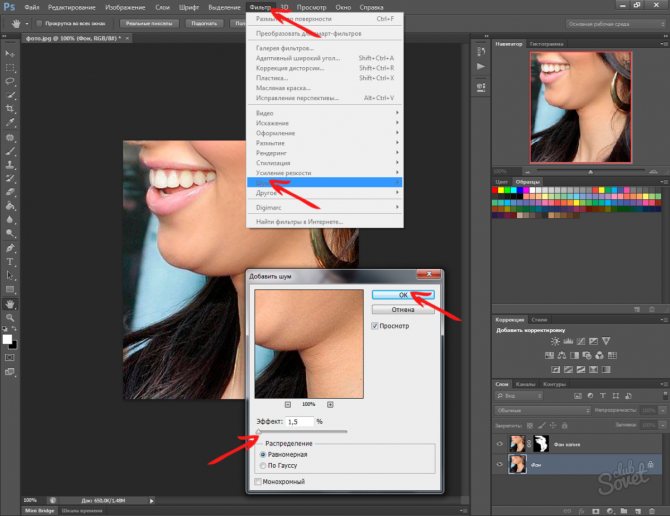Zoom in noise preview with plus button

click(x=330, y=403)
